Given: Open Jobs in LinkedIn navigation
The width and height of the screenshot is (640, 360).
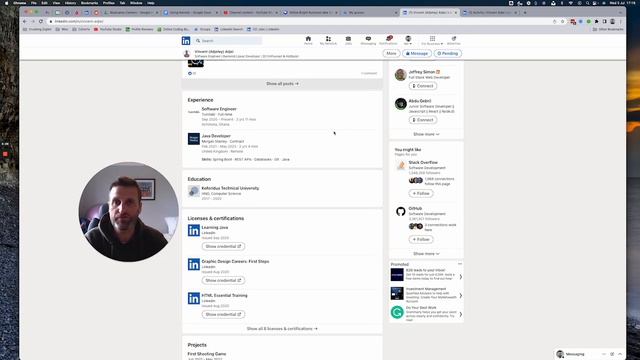Looking at the screenshot, I should click(348, 40).
